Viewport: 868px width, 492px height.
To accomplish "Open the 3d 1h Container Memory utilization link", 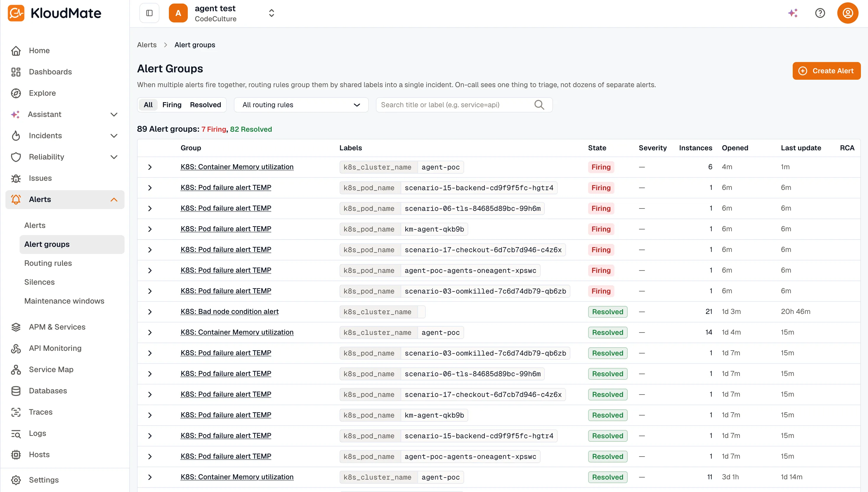I will pos(237,477).
